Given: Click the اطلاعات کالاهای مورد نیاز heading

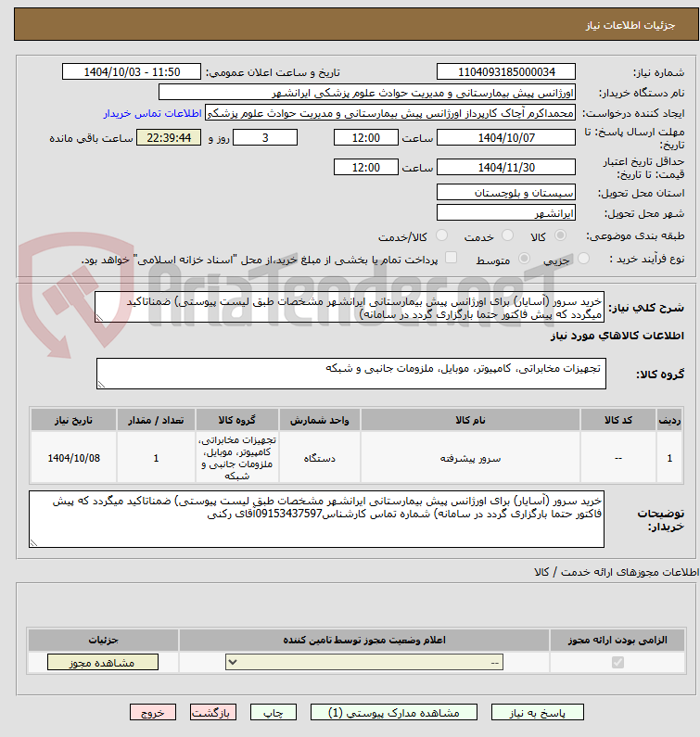Looking at the screenshot, I should [617, 336].
